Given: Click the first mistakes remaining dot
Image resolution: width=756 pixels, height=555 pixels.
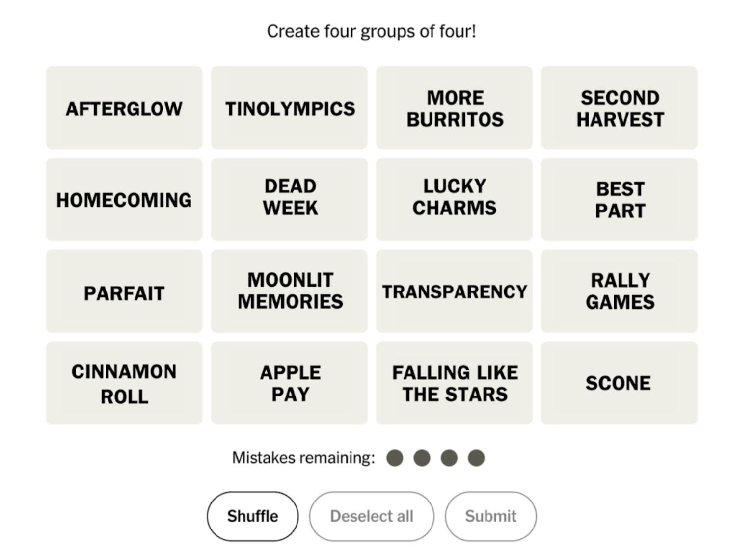Looking at the screenshot, I should coord(395,458).
